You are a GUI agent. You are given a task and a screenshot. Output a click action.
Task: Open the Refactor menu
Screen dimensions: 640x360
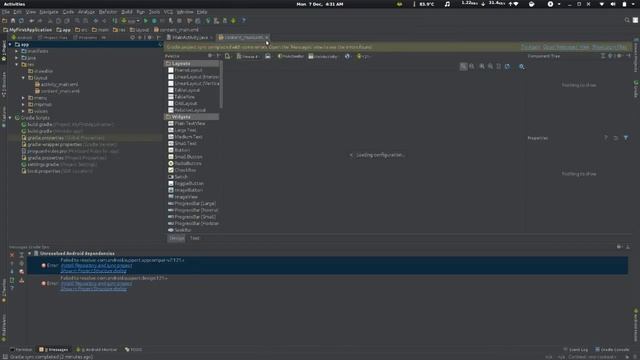tap(108, 12)
